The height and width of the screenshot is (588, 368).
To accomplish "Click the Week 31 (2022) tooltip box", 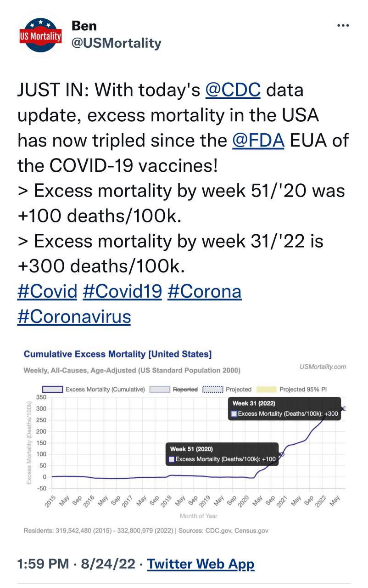I will pyautogui.click(x=284, y=408).
